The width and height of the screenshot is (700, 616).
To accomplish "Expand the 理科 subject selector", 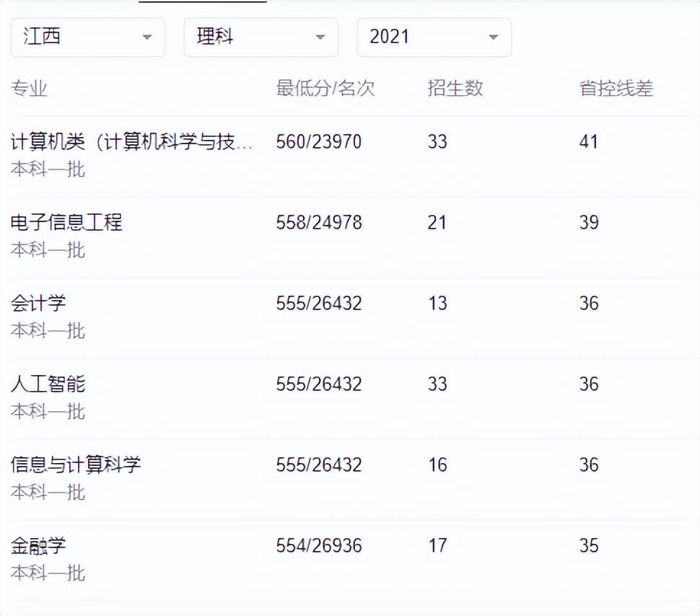I will [x=260, y=37].
